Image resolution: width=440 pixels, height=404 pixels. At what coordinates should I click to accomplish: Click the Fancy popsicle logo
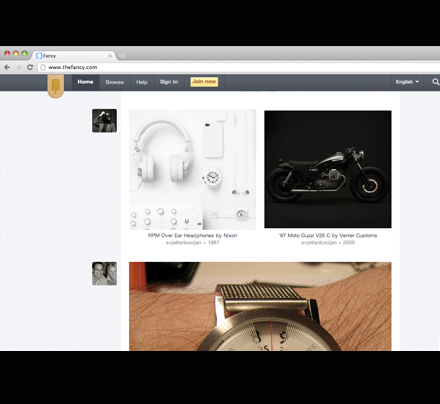click(x=56, y=87)
